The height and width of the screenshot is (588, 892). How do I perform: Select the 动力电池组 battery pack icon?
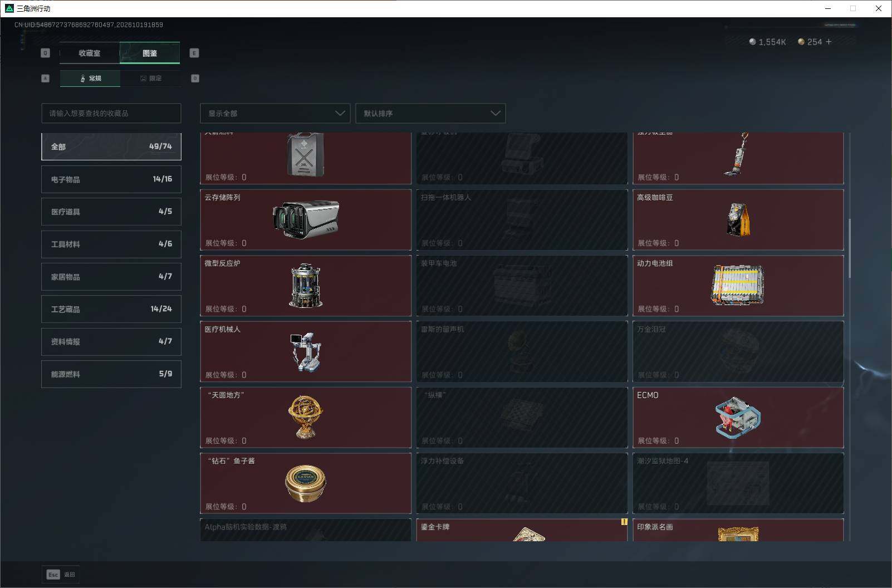coord(738,285)
